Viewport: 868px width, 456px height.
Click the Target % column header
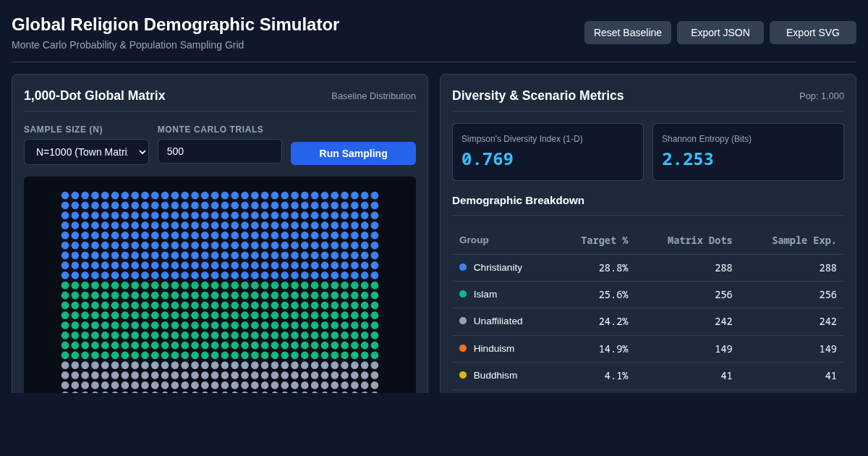click(604, 240)
